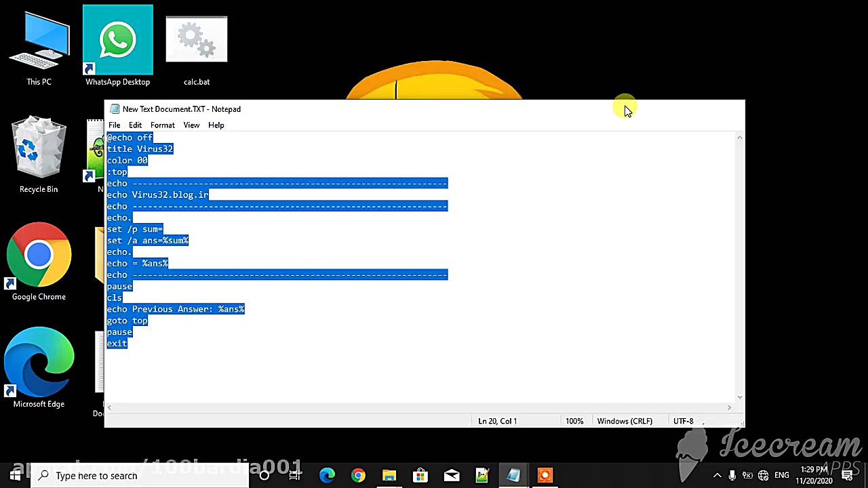Viewport: 868px width, 488px height.
Task: Open File Explorer in taskbar
Action: pos(389,475)
